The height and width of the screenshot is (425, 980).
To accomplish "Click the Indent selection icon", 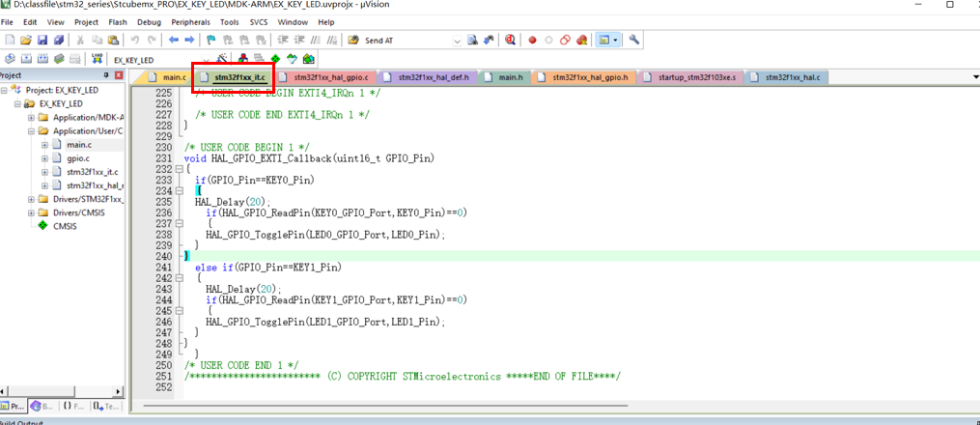I will click(283, 40).
